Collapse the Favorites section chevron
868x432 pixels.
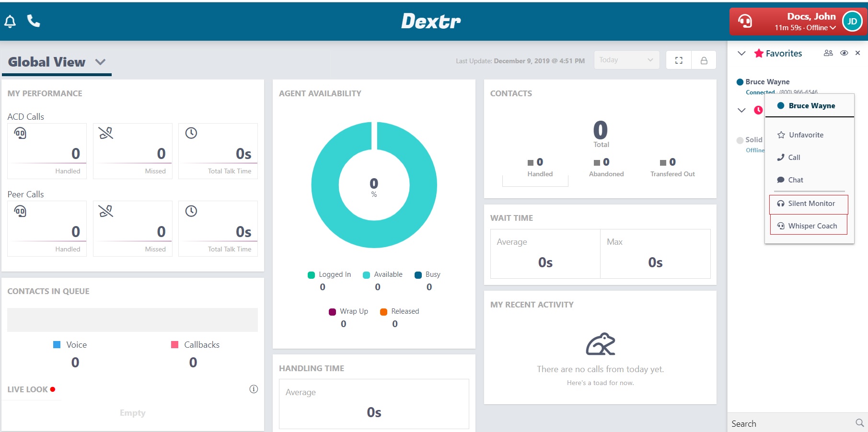tap(741, 53)
